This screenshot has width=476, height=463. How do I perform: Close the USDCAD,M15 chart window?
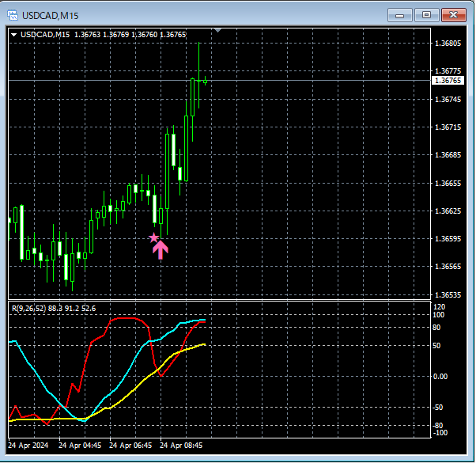454,15
